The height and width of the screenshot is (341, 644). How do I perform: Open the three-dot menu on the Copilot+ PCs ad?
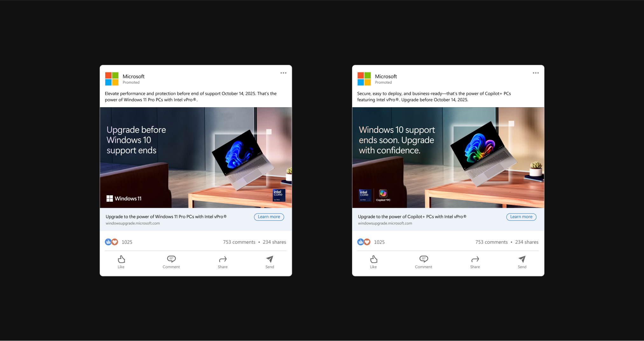click(536, 73)
